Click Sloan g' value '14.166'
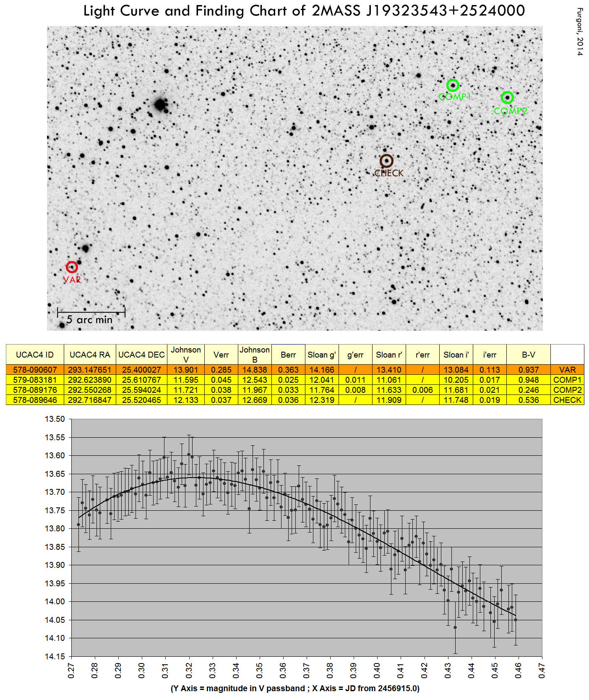589x700 pixels. (322, 370)
